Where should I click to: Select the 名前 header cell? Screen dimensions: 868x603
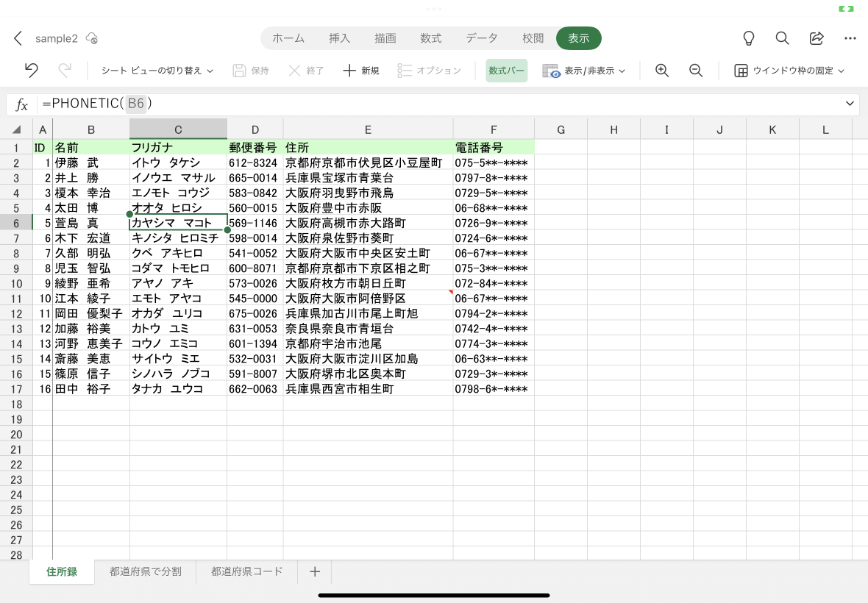tap(91, 148)
